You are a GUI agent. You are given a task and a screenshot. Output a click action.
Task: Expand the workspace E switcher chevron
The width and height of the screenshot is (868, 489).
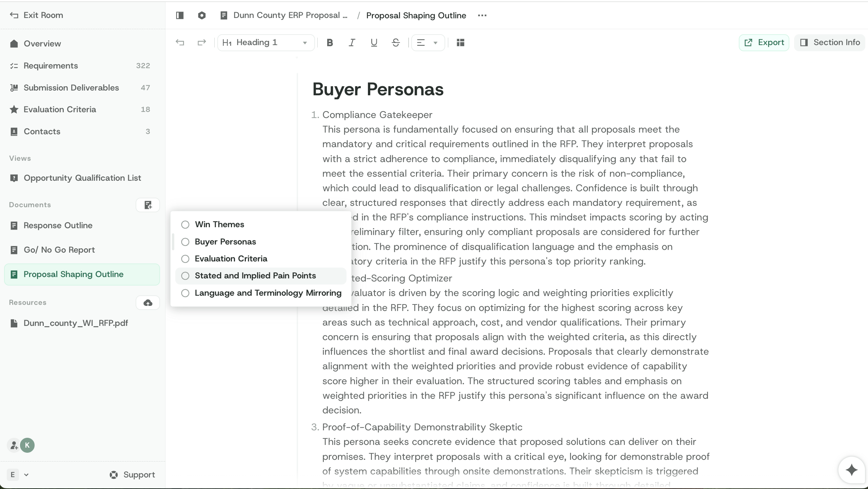click(x=26, y=475)
